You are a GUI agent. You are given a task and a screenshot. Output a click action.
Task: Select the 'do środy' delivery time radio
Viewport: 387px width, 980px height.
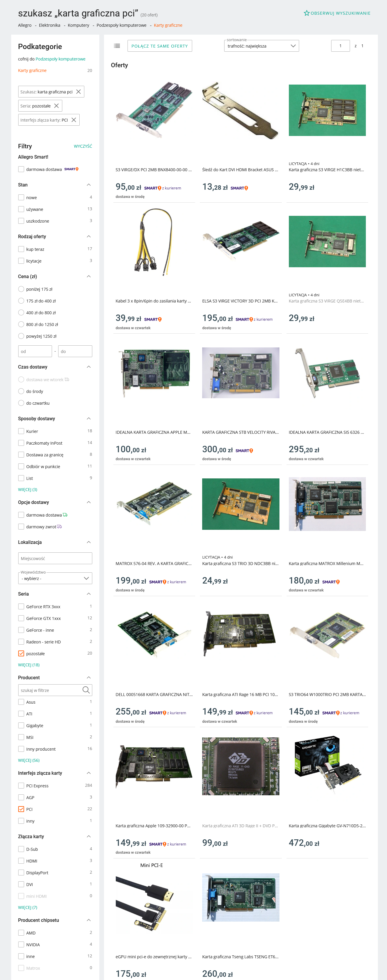21,391
